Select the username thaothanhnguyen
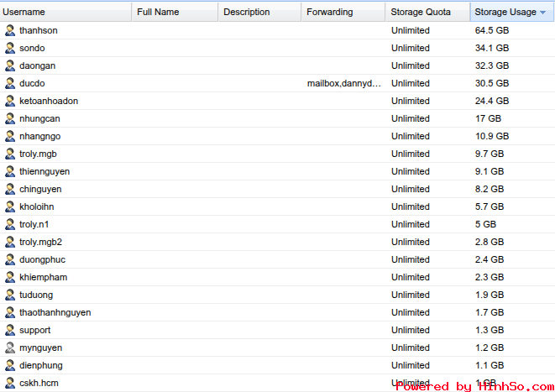This screenshot has width=555, height=392. pos(55,312)
